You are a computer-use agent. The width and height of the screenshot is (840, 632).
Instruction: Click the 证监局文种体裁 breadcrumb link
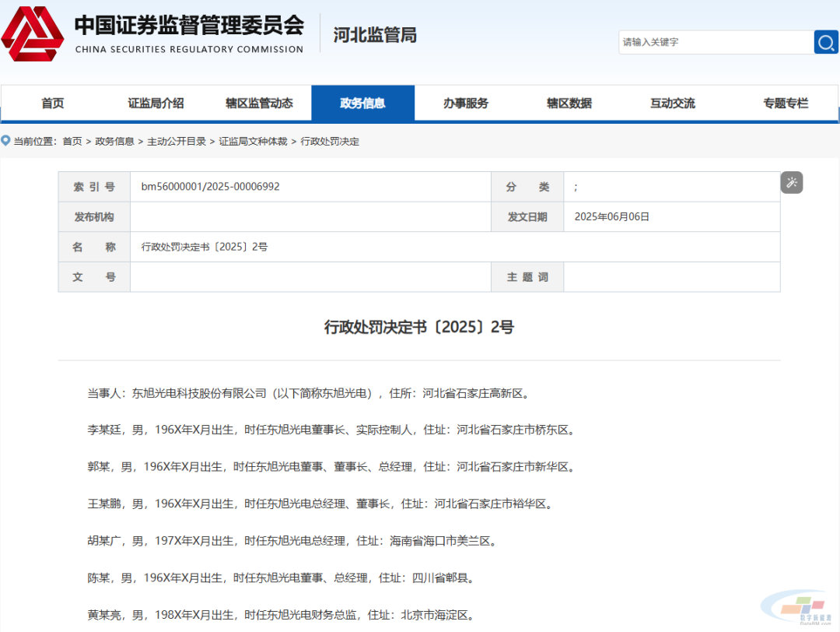(x=253, y=142)
